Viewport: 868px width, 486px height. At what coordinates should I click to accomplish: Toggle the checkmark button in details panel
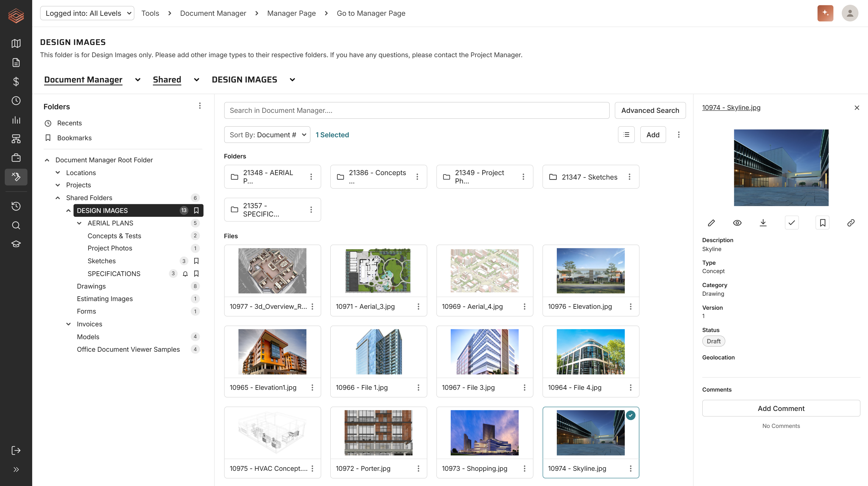pos(791,223)
